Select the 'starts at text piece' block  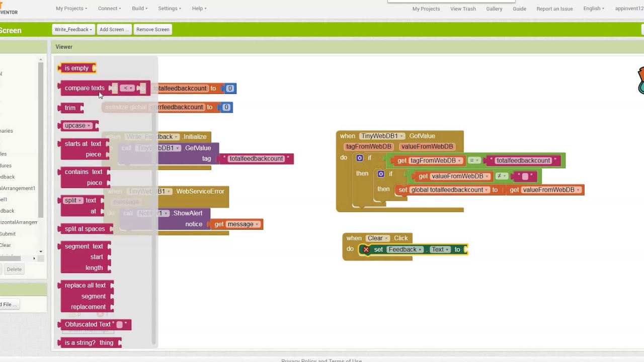[x=84, y=149]
